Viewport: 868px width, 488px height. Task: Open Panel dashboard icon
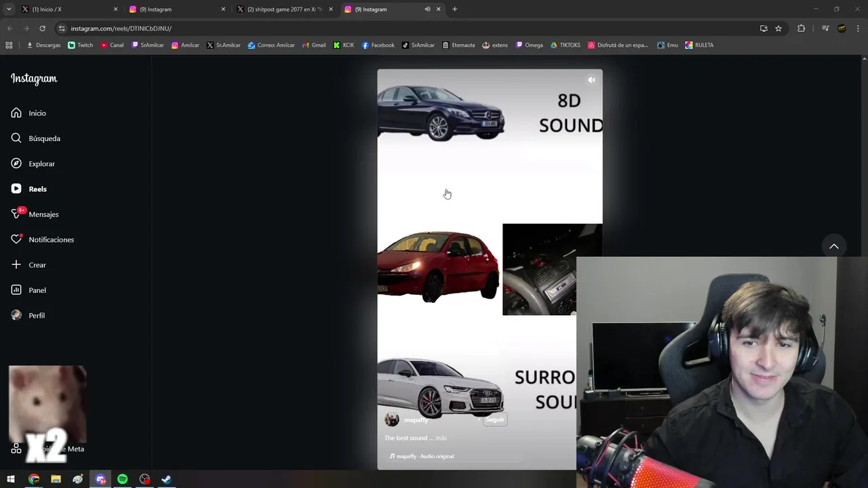point(16,290)
